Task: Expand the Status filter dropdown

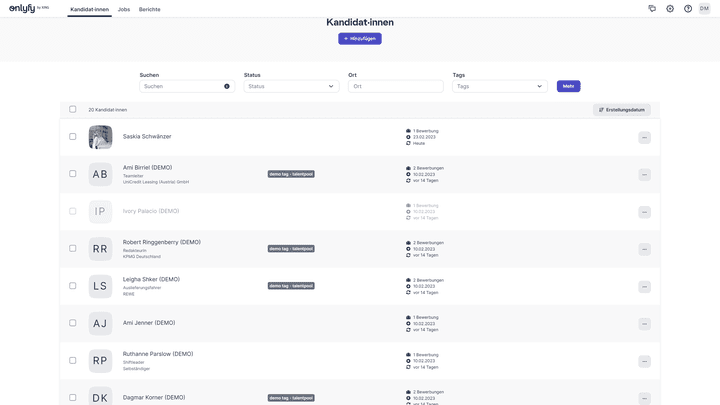Action: click(x=291, y=86)
